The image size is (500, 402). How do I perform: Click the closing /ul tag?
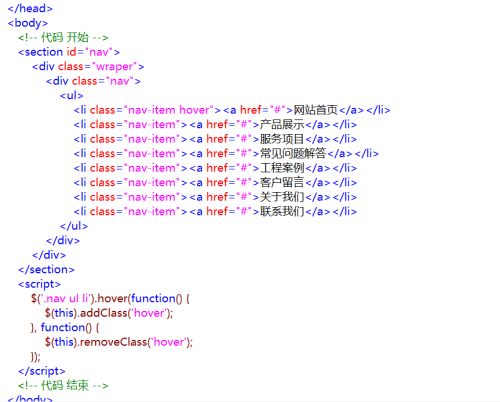tap(74, 226)
